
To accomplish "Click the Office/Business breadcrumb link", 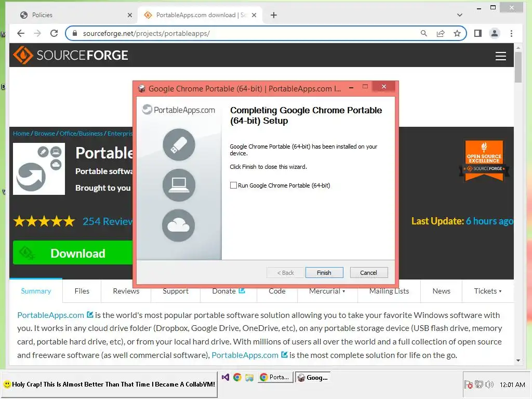I will pyautogui.click(x=81, y=134).
